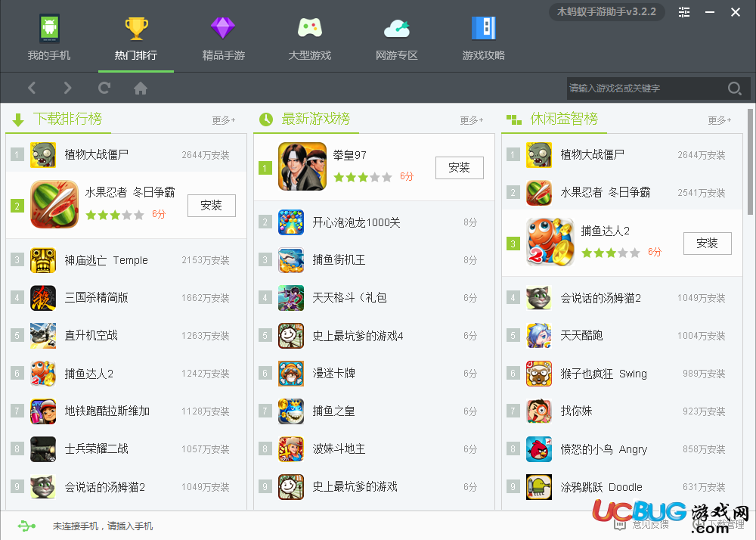
Task: Open 捕鱼街机王 game icon
Action: [291, 260]
